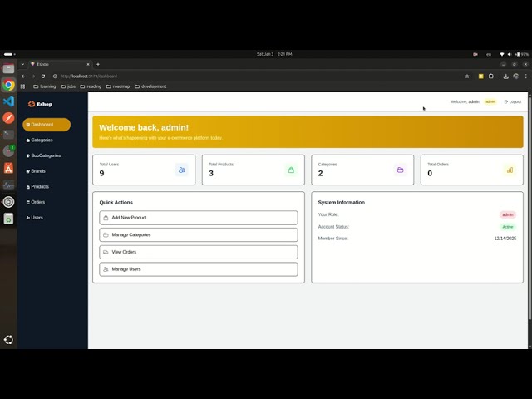Open Orders in the sidebar

click(36, 202)
